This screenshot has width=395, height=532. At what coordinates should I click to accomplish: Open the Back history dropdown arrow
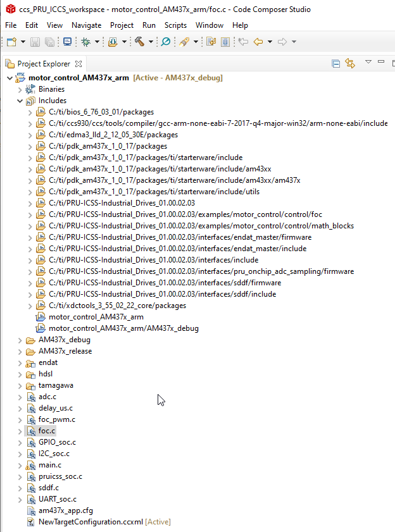point(270,42)
